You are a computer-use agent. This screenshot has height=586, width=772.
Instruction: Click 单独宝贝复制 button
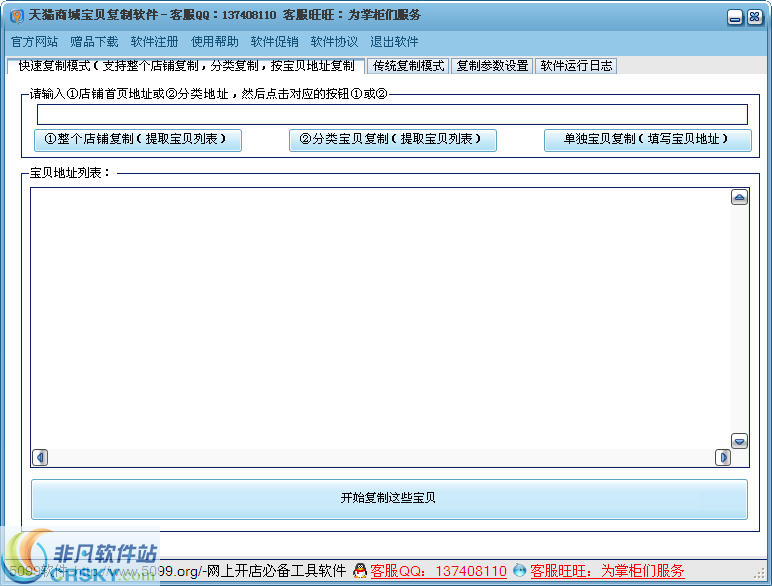click(x=647, y=140)
